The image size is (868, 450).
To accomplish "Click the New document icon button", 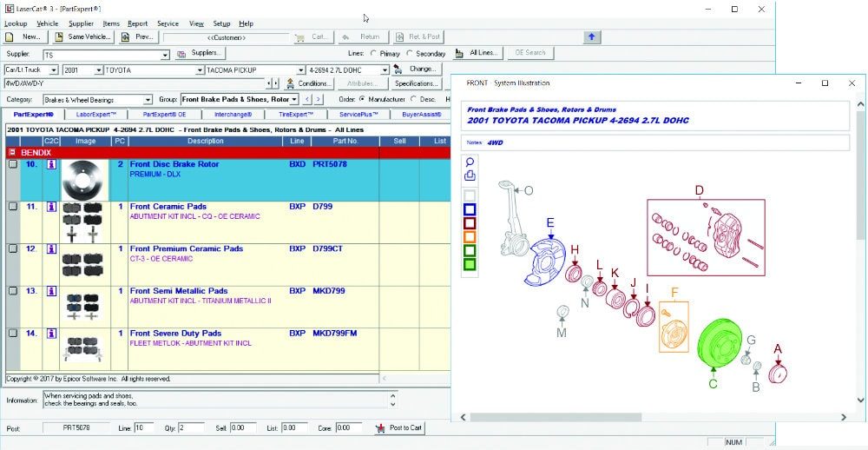I will point(25,37).
